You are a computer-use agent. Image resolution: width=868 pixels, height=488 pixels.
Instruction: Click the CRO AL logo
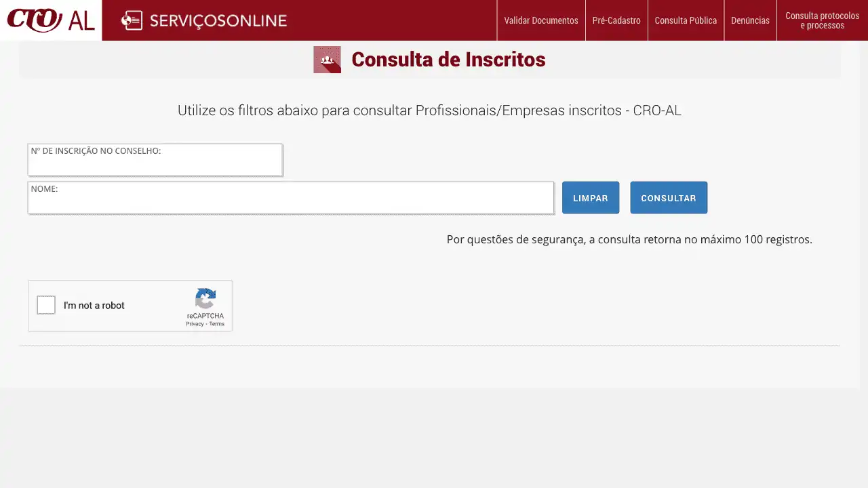51,20
